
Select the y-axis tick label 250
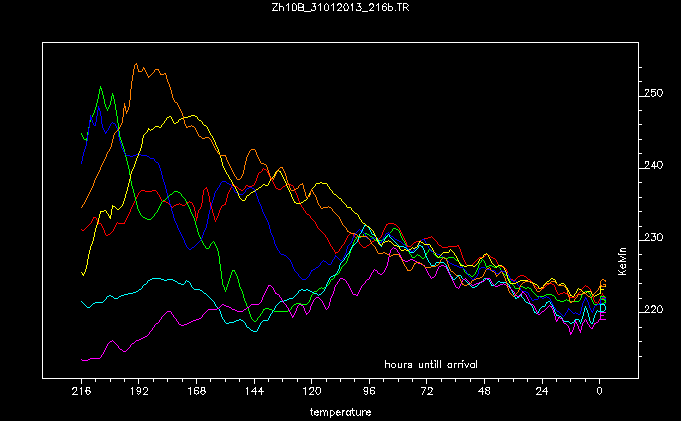tap(654, 93)
